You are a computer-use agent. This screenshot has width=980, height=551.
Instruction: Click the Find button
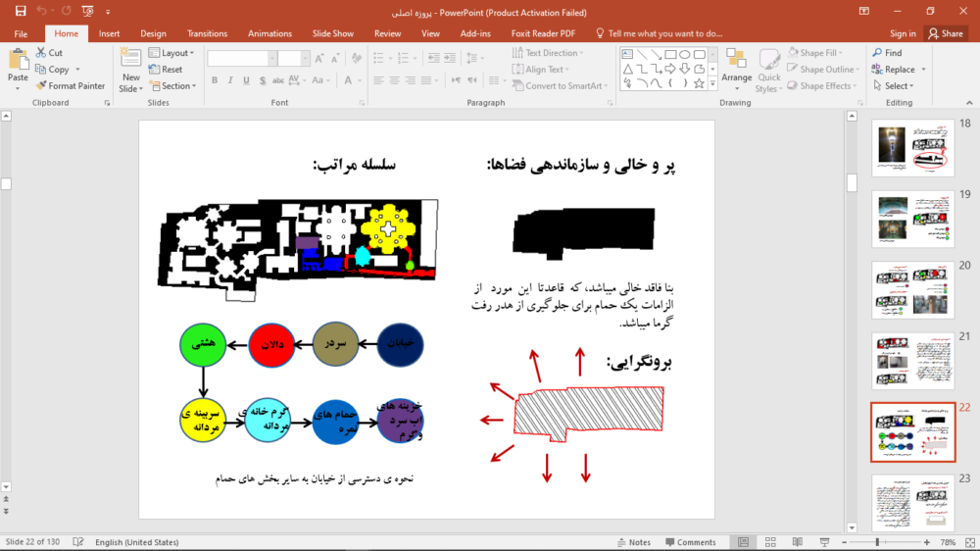click(887, 53)
